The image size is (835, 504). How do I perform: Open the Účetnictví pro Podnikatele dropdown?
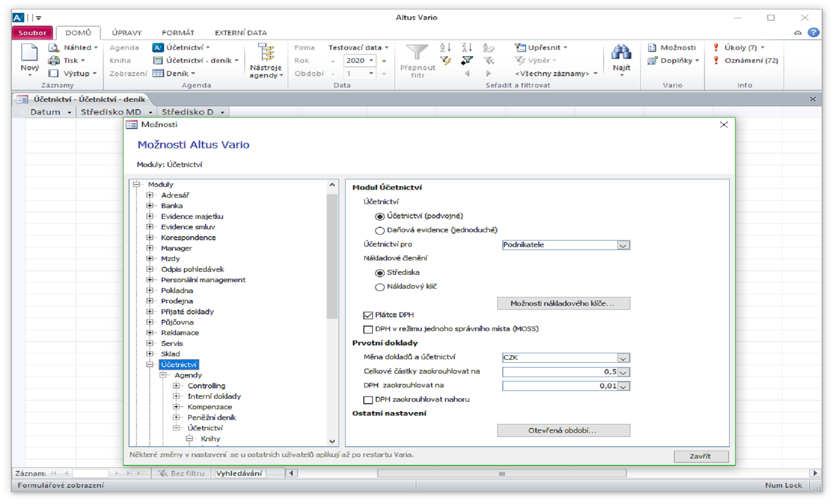(623, 245)
